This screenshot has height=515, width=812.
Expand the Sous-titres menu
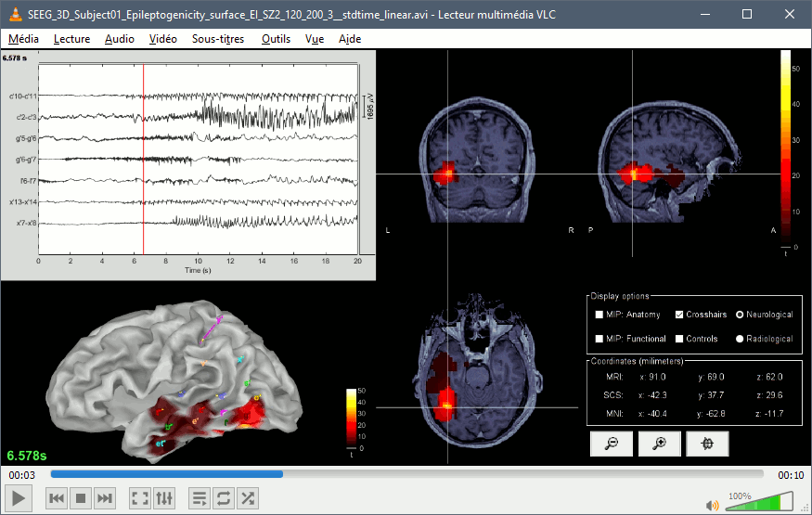click(x=218, y=39)
